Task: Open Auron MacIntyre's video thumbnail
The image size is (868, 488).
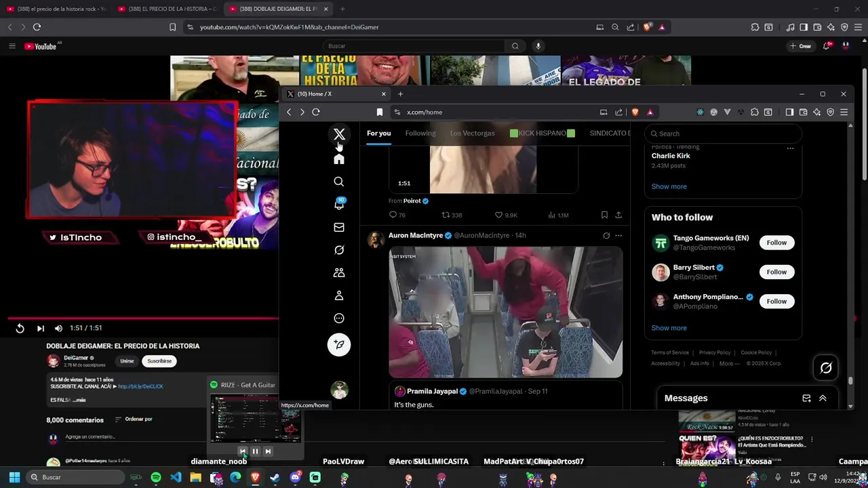Action: point(505,312)
